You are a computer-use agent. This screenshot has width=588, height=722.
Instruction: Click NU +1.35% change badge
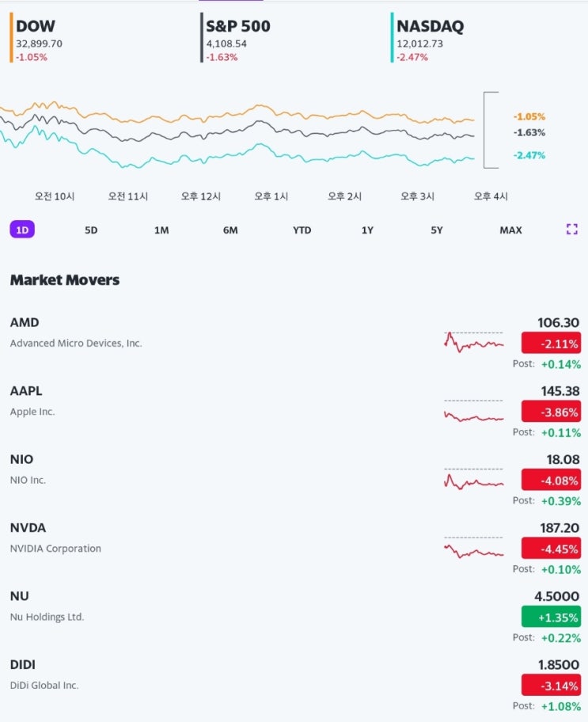[x=551, y=617]
